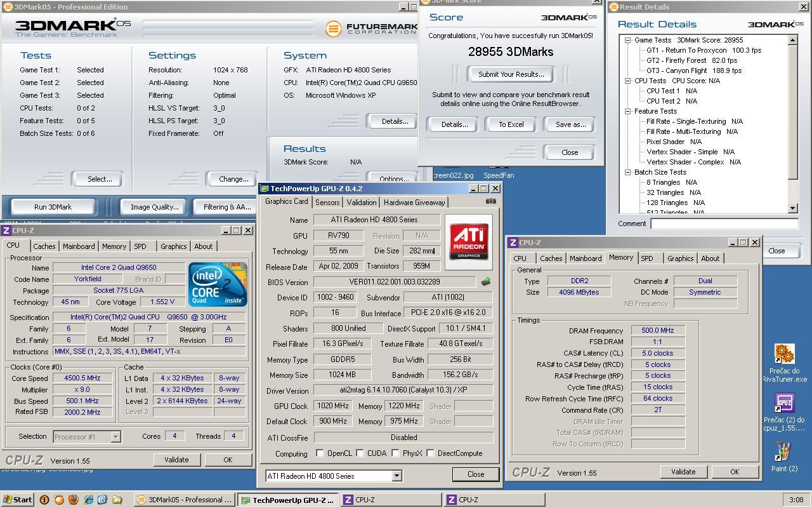
Task: Enable the DirectCompute checkbox
Action: (x=430, y=453)
